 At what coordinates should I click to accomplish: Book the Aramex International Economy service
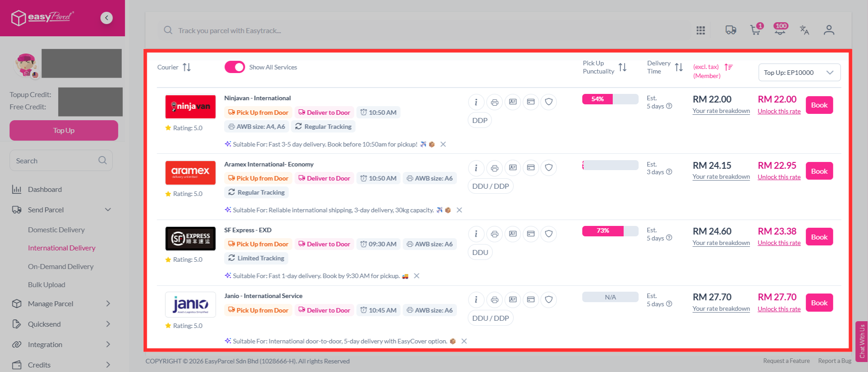click(819, 171)
